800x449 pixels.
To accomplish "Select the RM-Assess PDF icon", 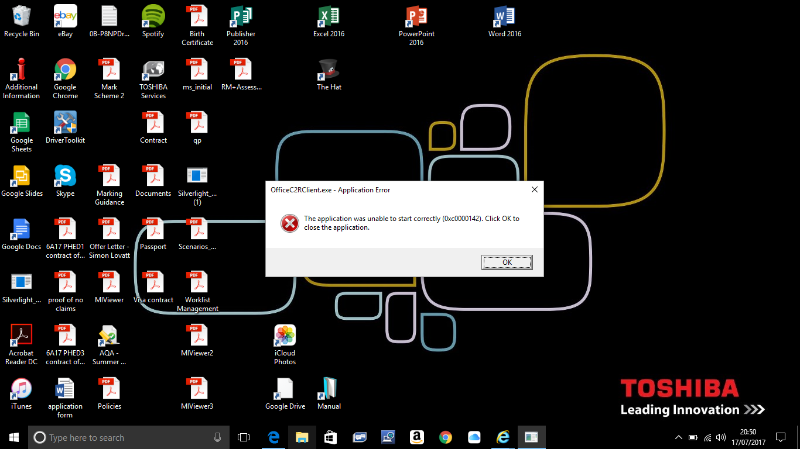I will 241,74.
